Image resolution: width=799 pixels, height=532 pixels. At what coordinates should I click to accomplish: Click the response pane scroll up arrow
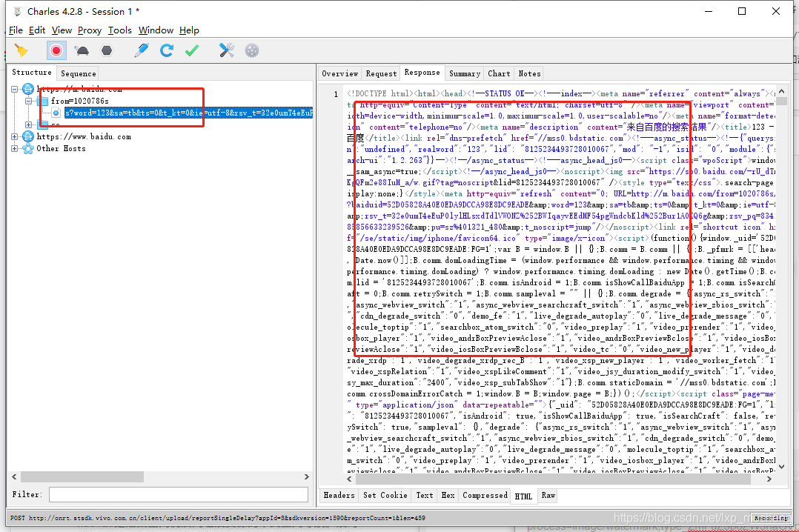(782, 91)
